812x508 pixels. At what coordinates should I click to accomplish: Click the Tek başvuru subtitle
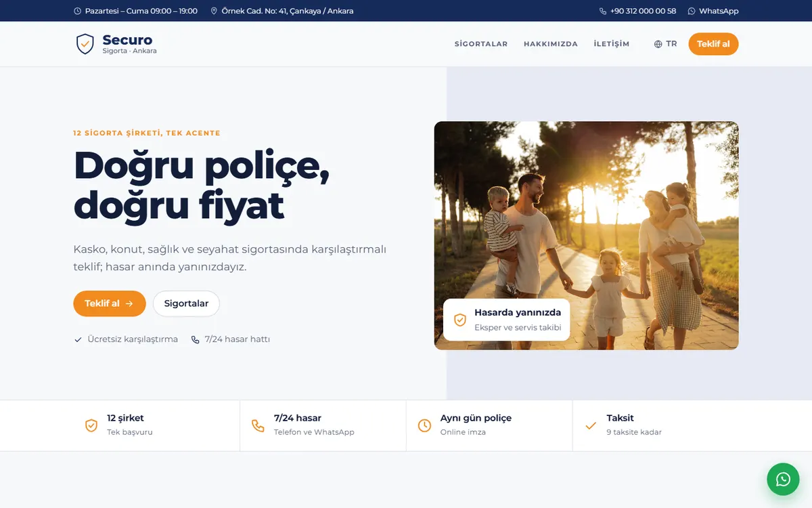(x=130, y=432)
